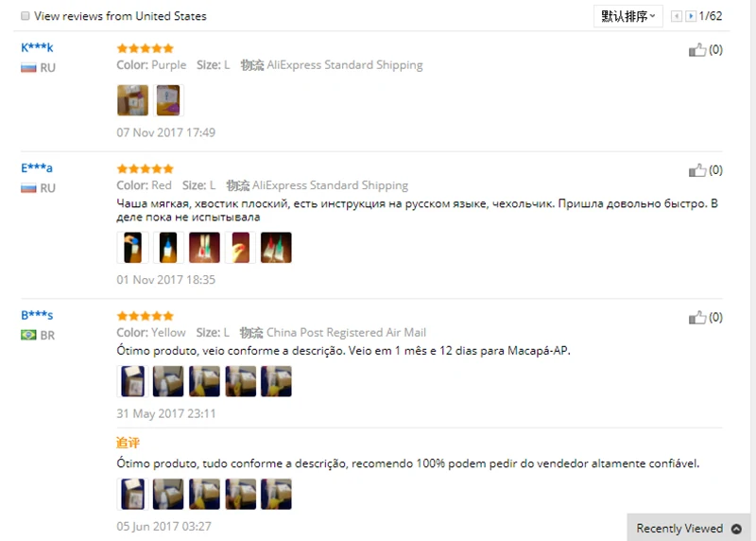756x541 pixels.
Task: Click Russian flag icon under K***k
Action: tap(28, 67)
